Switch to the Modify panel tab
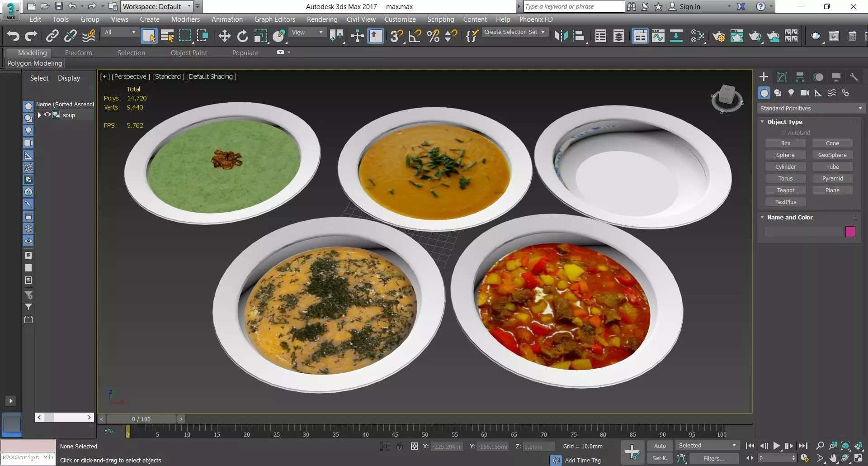Screen dimensions: 868x466 click(782, 77)
